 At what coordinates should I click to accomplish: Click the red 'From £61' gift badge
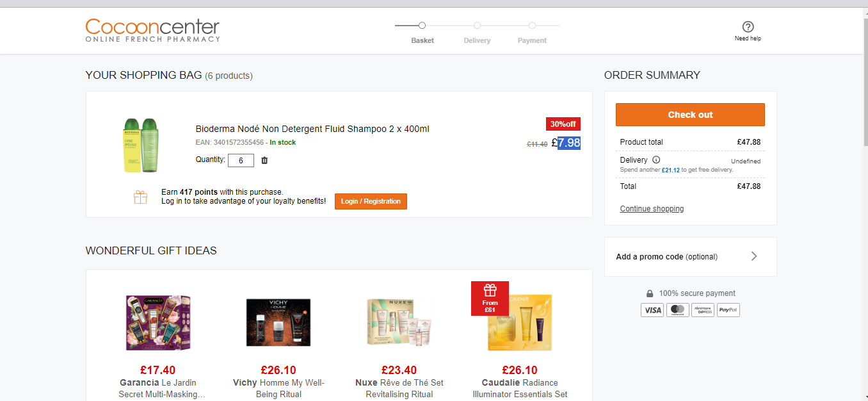pos(490,299)
